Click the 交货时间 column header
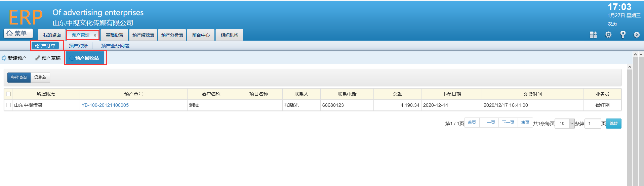This screenshot has height=186, width=644. point(533,94)
